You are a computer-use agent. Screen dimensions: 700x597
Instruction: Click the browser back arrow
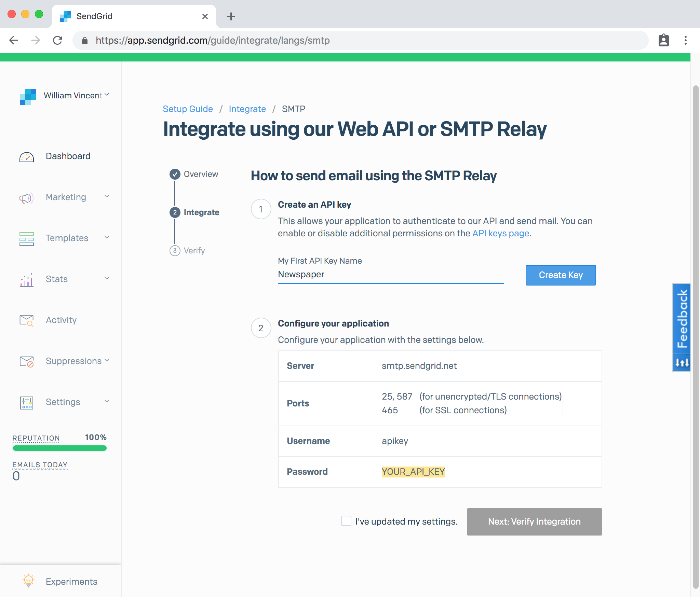(x=14, y=40)
